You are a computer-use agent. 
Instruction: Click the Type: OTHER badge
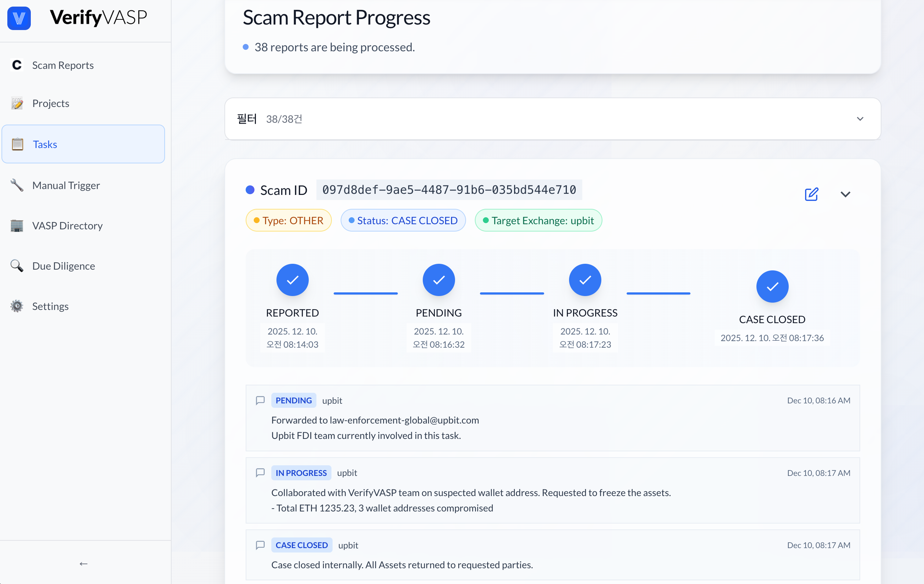289,221
